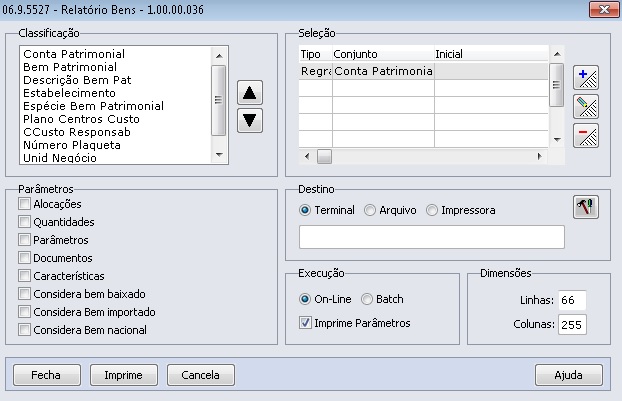
Task: Click classification list scroll down arrow
Action: 219,155
